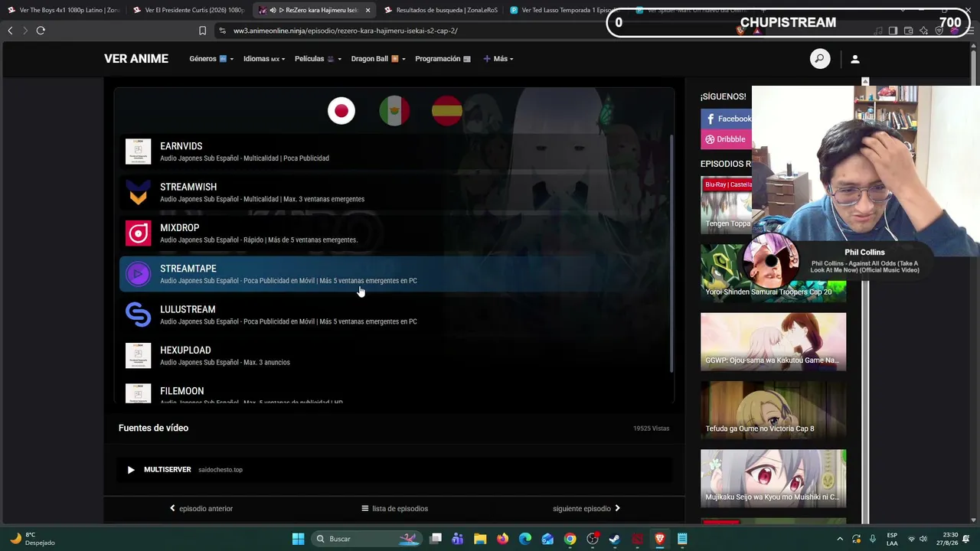
Task: Switch to ZonaLeRoS search results tab
Action: point(439,10)
